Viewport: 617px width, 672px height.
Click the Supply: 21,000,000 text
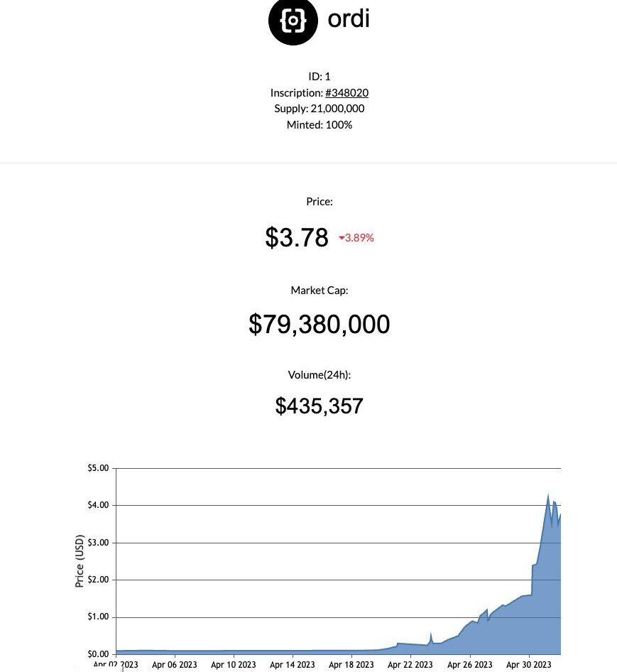coord(320,109)
